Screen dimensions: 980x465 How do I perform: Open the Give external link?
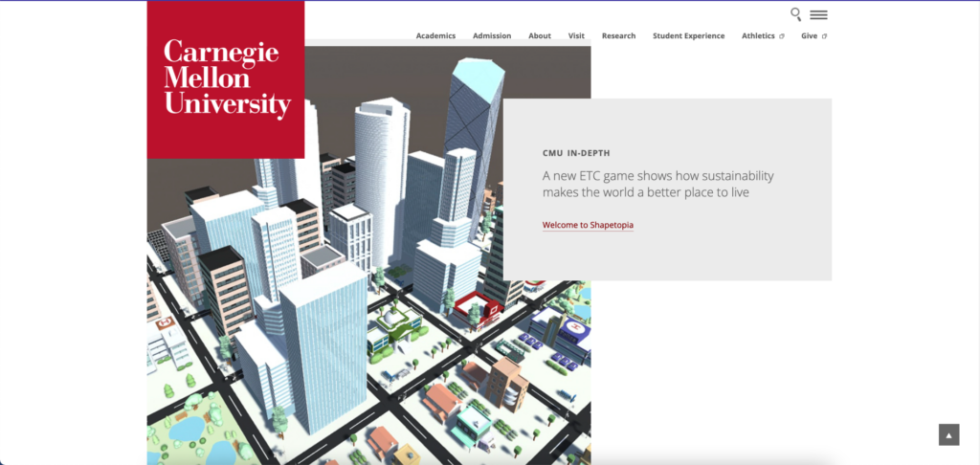[x=813, y=35]
